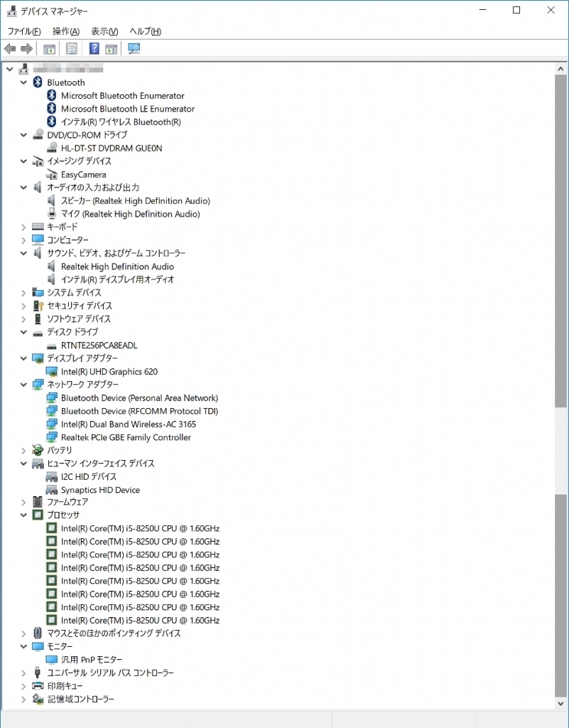Expand the コンピューター category

pos(23,240)
